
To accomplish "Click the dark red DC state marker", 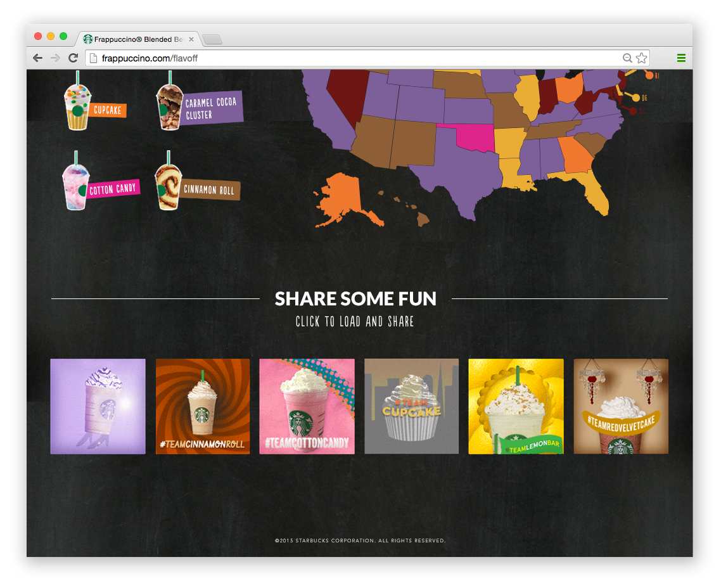I will 633,111.
